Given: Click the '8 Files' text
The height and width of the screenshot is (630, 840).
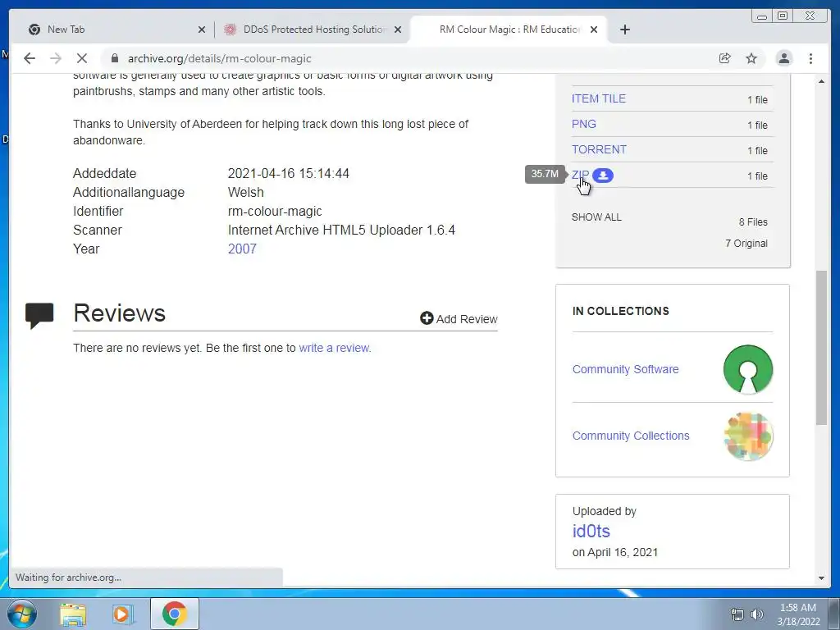Looking at the screenshot, I should (x=753, y=221).
